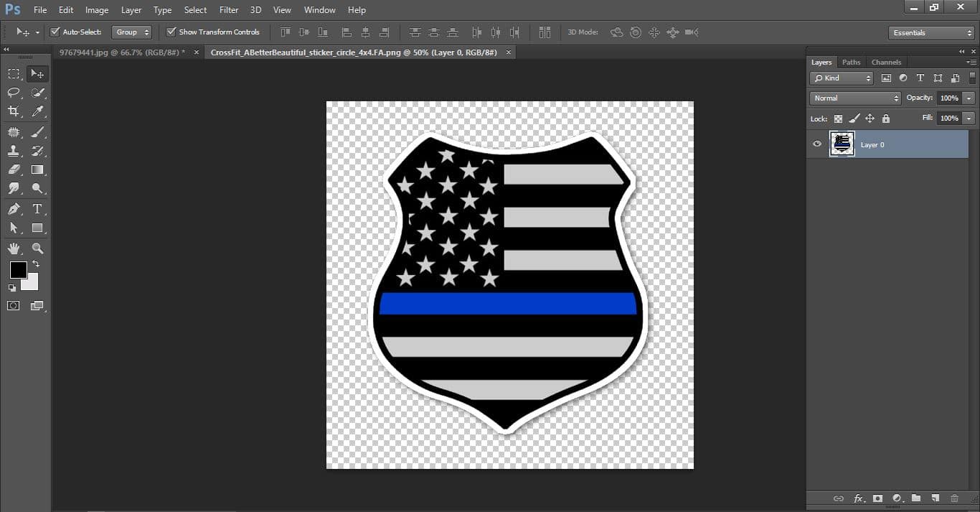
Task: Activate the Zoom tool
Action: tap(37, 248)
